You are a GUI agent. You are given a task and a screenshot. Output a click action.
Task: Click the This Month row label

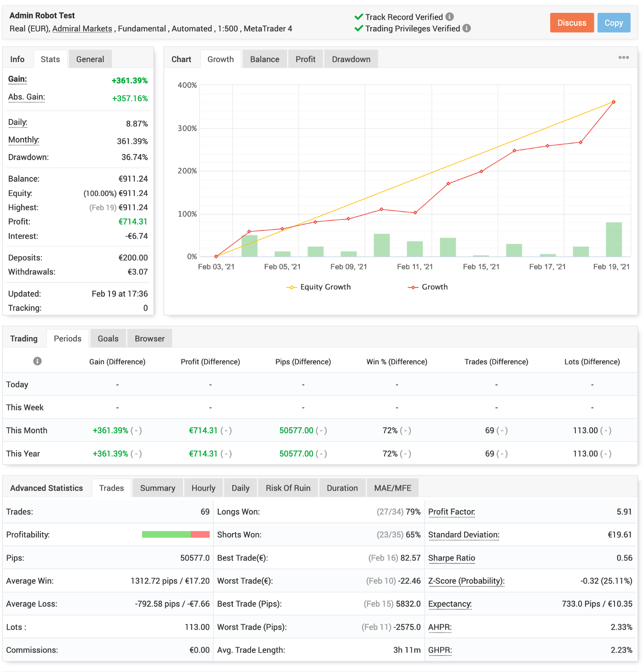[27, 431]
